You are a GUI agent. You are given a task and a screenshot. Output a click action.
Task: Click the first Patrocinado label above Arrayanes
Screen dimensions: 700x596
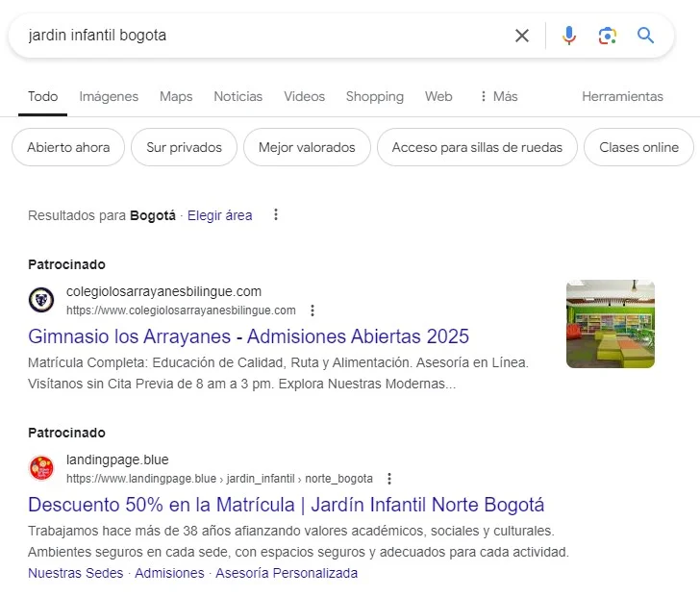click(66, 264)
